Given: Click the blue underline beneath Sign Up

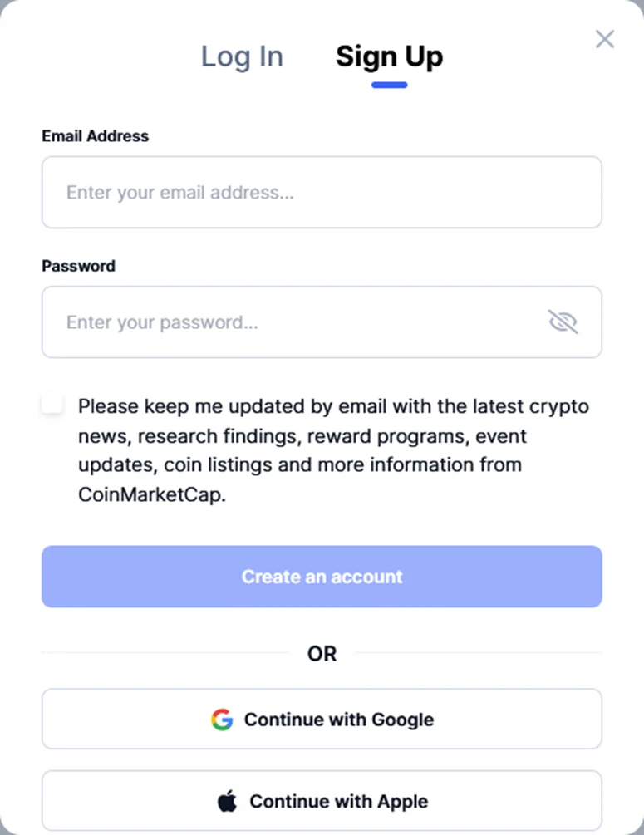Looking at the screenshot, I should [390, 85].
